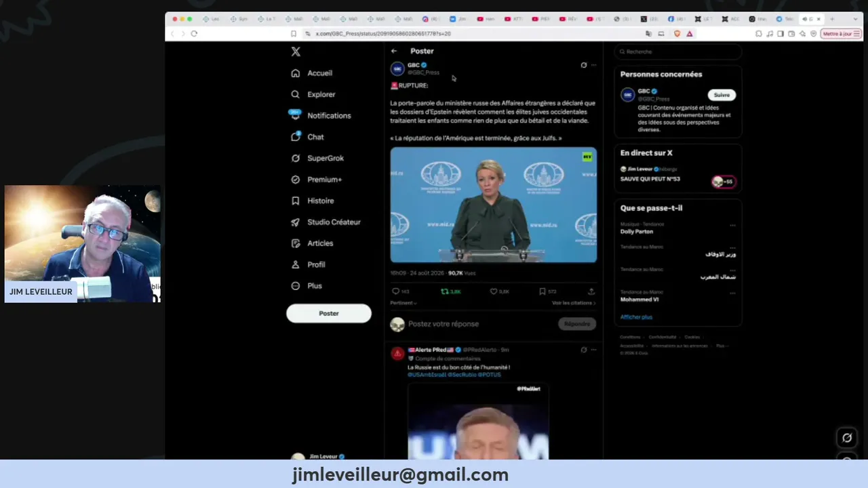Image resolution: width=868 pixels, height=488 pixels.
Task: Expand the Plus more-options menu
Action: pyautogui.click(x=307, y=286)
